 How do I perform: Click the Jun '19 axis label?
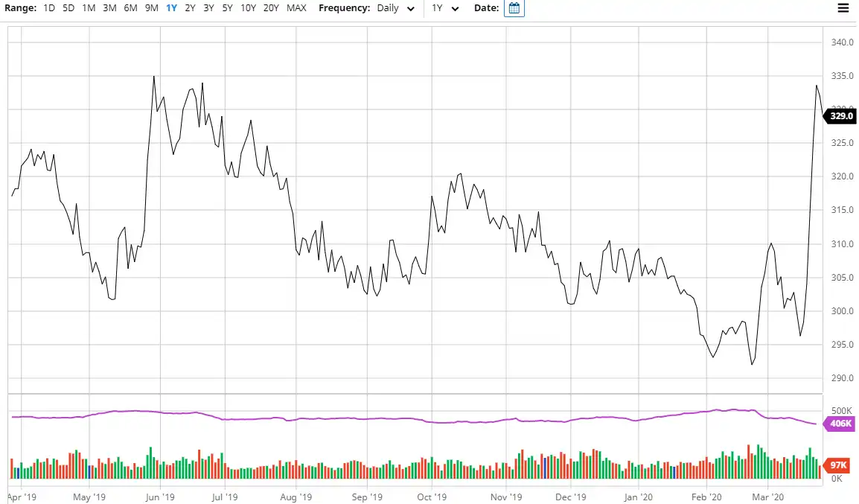[x=160, y=497]
